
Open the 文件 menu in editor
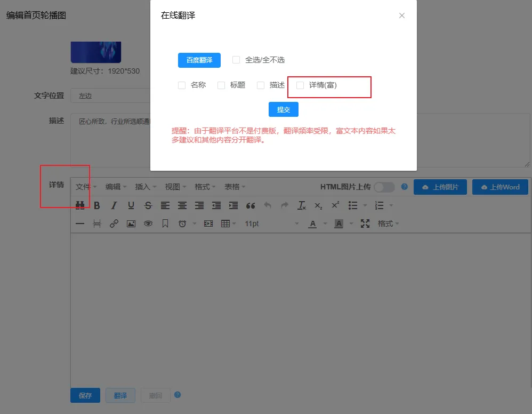pos(86,187)
